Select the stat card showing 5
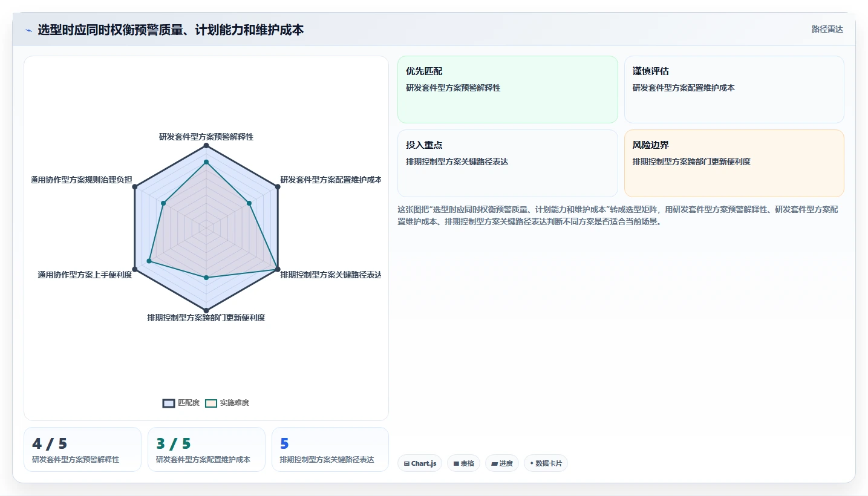The width and height of the screenshot is (868, 496). coord(330,449)
